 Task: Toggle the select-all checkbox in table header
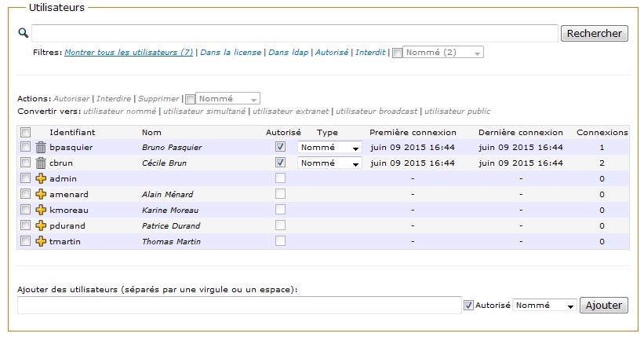[25, 132]
